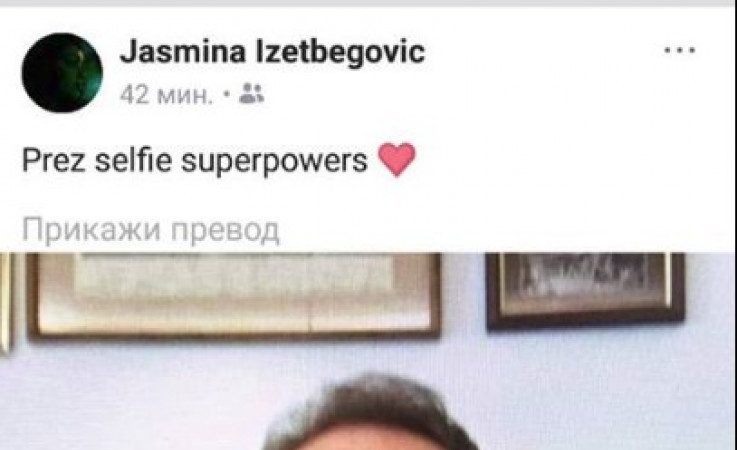Click the surname "Izetbegovic" in the header
The height and width of the screenshot is (450, 737).
(x=340, y=52)
